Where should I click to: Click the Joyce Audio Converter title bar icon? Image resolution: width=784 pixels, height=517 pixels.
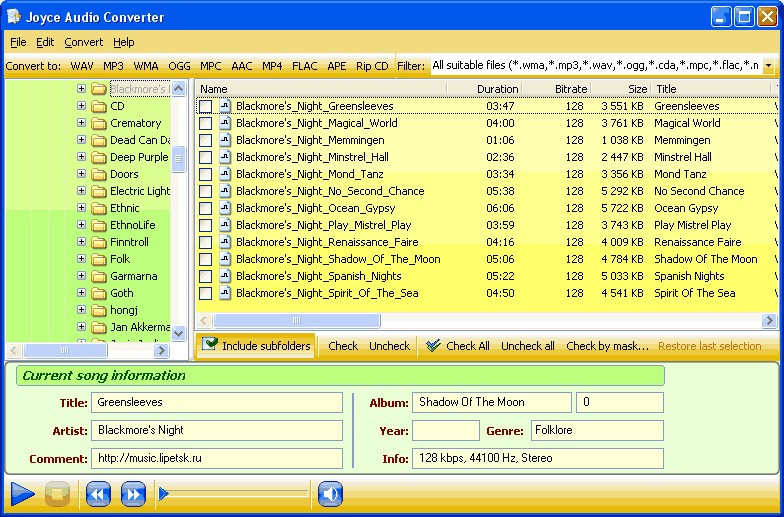point(14,16)
